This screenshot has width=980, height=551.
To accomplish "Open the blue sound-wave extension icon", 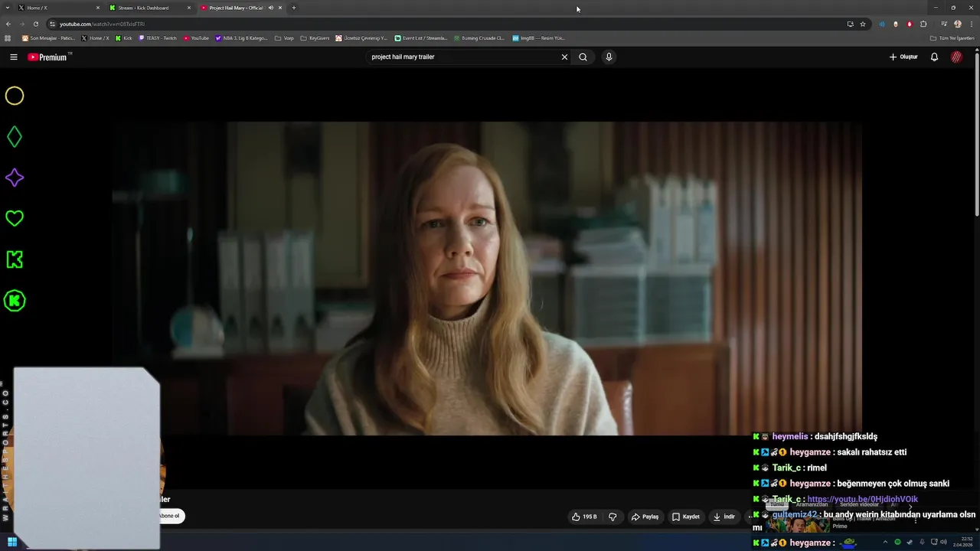I will tap(882, 24).
